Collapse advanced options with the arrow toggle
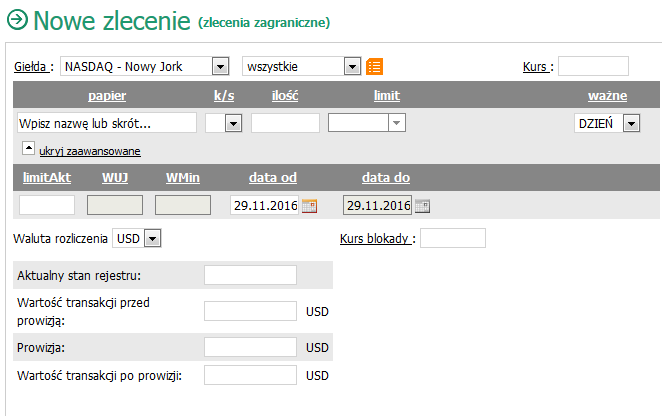 28,148
